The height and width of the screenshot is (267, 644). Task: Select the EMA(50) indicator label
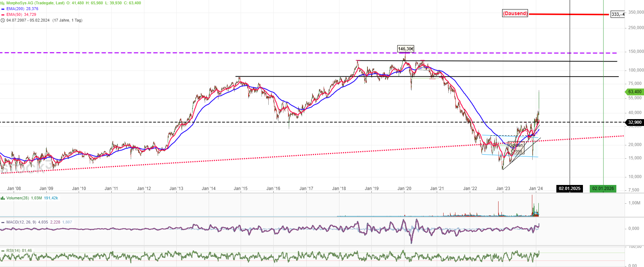pyautogui.click(x=14, y=14)
